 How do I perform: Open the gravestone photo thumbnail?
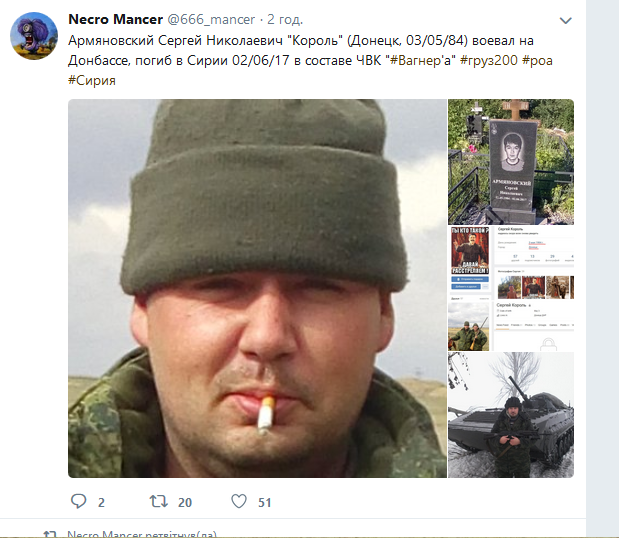[x=511, y=162]
